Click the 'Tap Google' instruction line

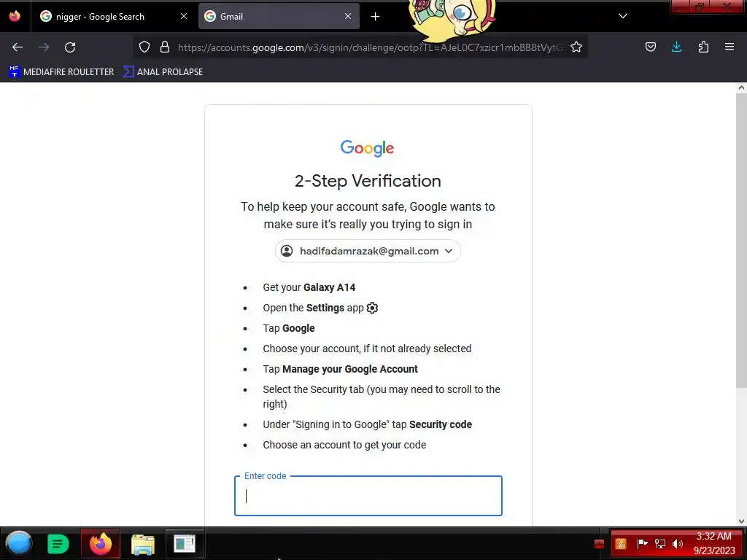point(289,329)
